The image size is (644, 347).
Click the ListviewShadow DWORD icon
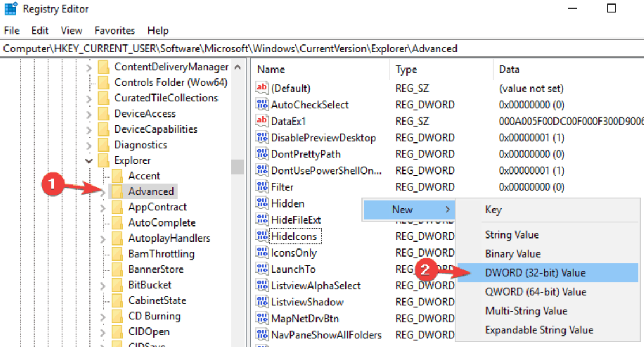pos(262,302)
